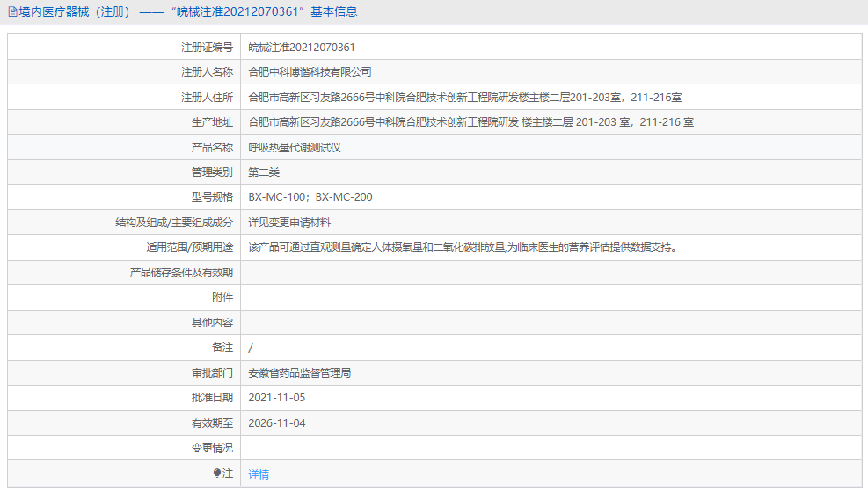
Task: Click the 产品名称 label
Action: pos(212,147)
